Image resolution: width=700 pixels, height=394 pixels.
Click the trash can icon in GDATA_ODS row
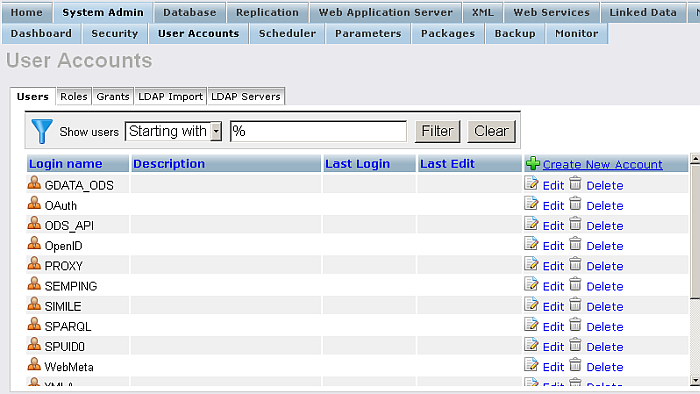575,183
